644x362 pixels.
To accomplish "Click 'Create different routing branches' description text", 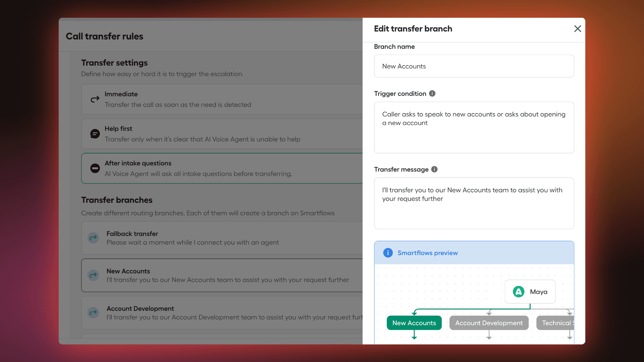I will (x=208, y=213).
